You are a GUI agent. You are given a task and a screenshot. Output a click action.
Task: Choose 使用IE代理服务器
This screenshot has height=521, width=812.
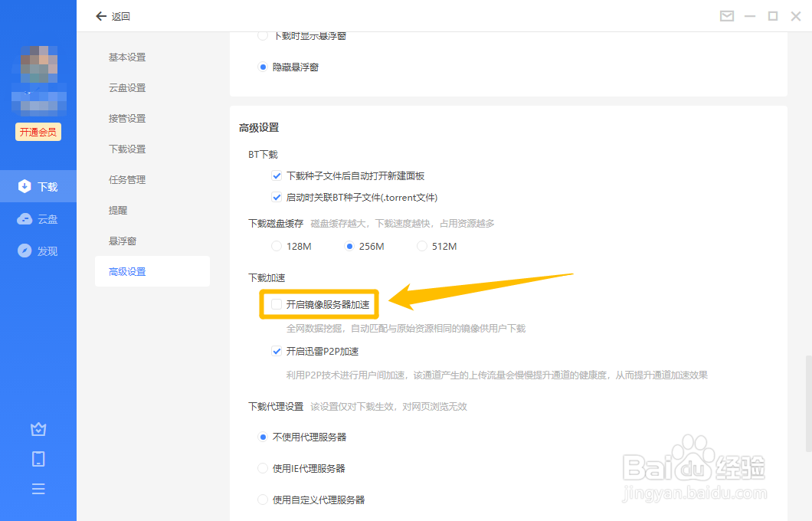(263, 468)
